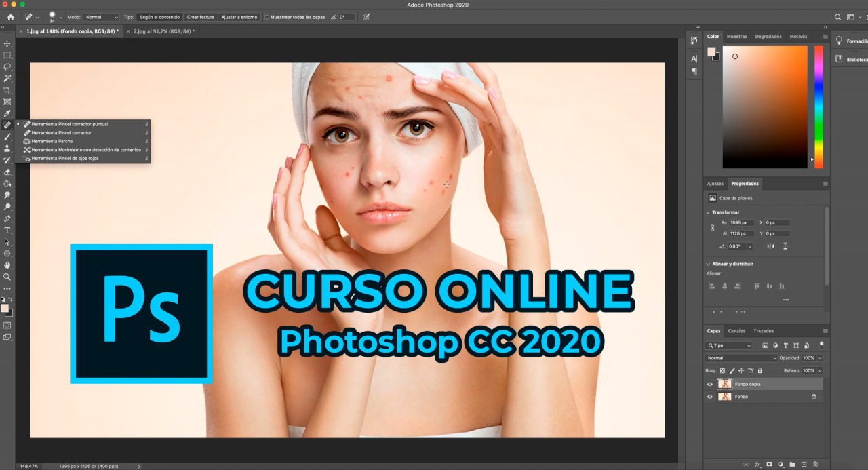The height and width of the screenshot is (470, 868).
Task: Enable Muestrear todas las capas checkbox
Action: [267, 17]
